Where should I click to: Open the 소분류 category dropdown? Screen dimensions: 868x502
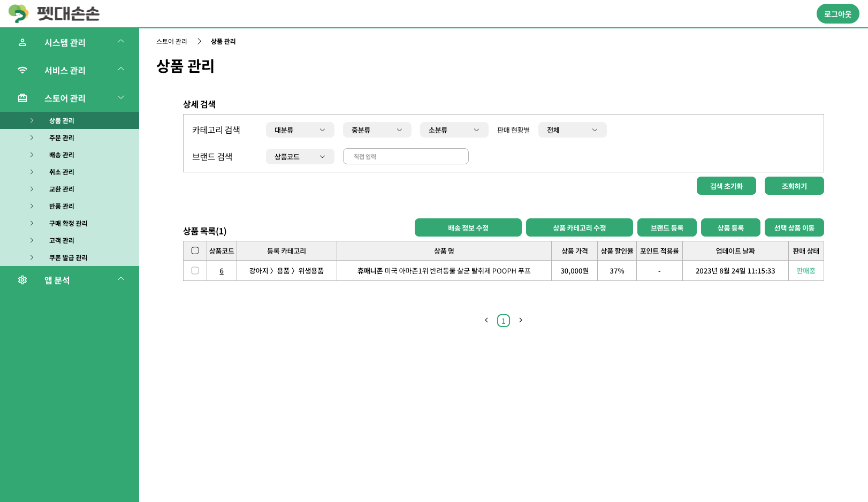pos(454,130)
